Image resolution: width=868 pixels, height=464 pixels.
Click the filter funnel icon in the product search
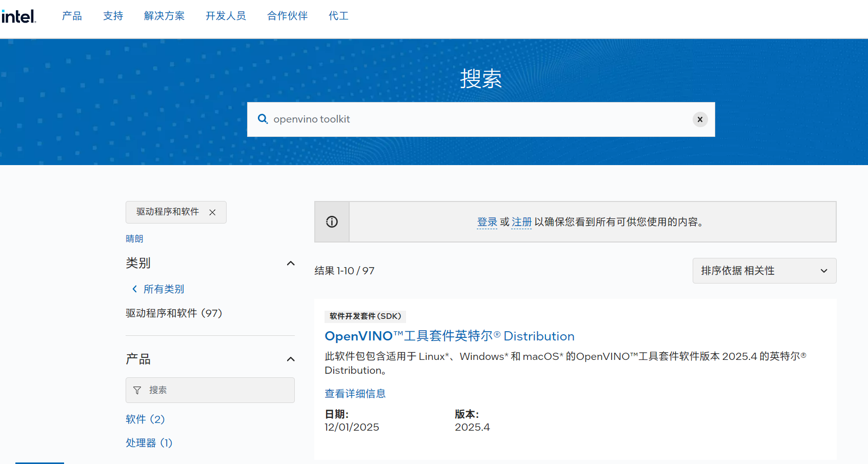pos(137,390)
